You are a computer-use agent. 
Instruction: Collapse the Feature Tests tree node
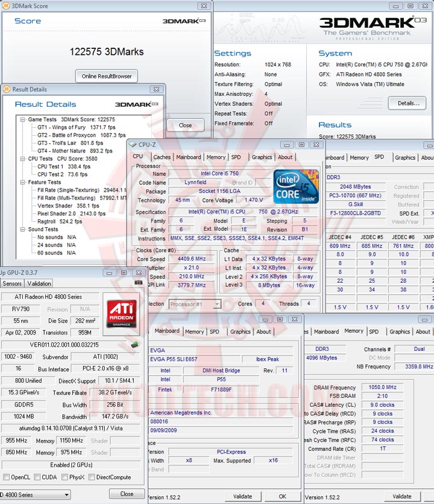click(x=22, y=182)
